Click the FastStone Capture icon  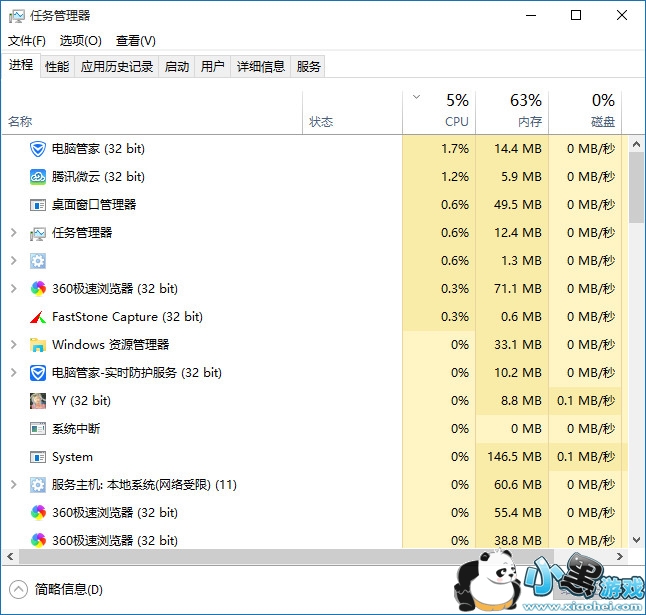click(38, 317)
